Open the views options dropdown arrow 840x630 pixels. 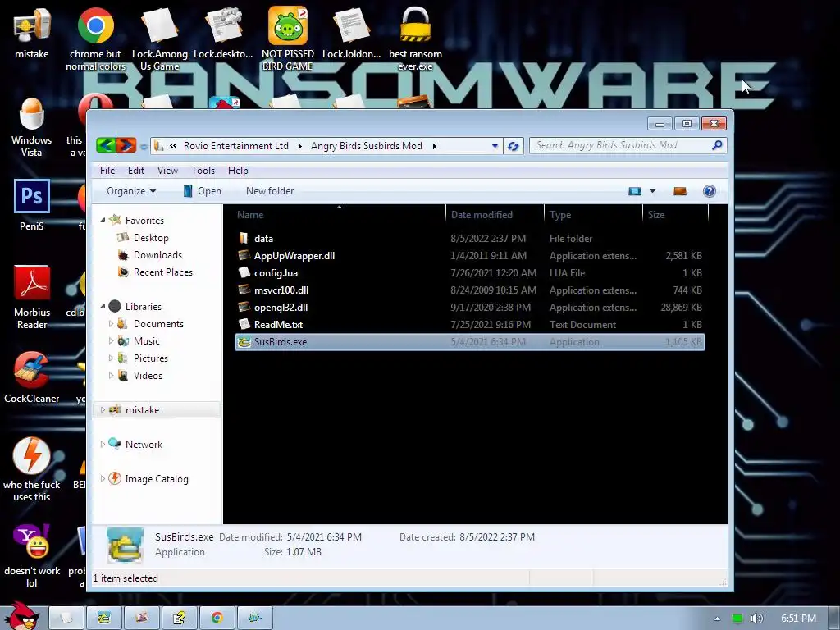652,191
